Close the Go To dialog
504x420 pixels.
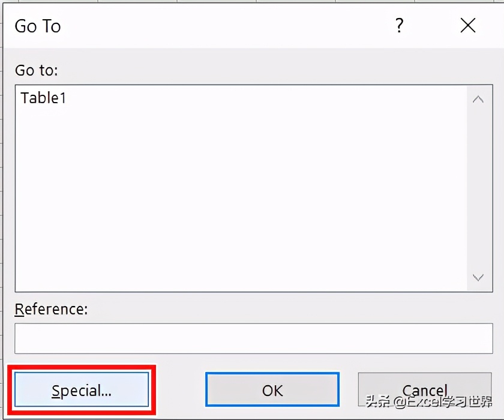(x=467, y=25)
